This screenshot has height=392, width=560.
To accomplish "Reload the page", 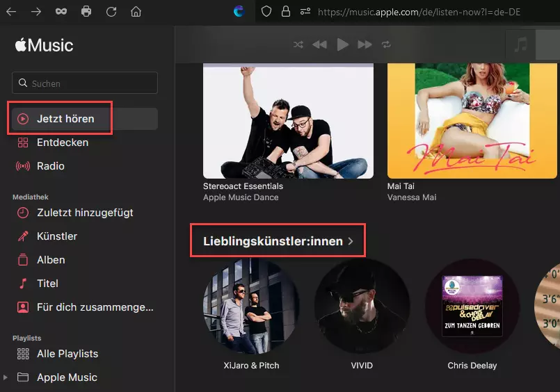I will (x=111, y=12).
